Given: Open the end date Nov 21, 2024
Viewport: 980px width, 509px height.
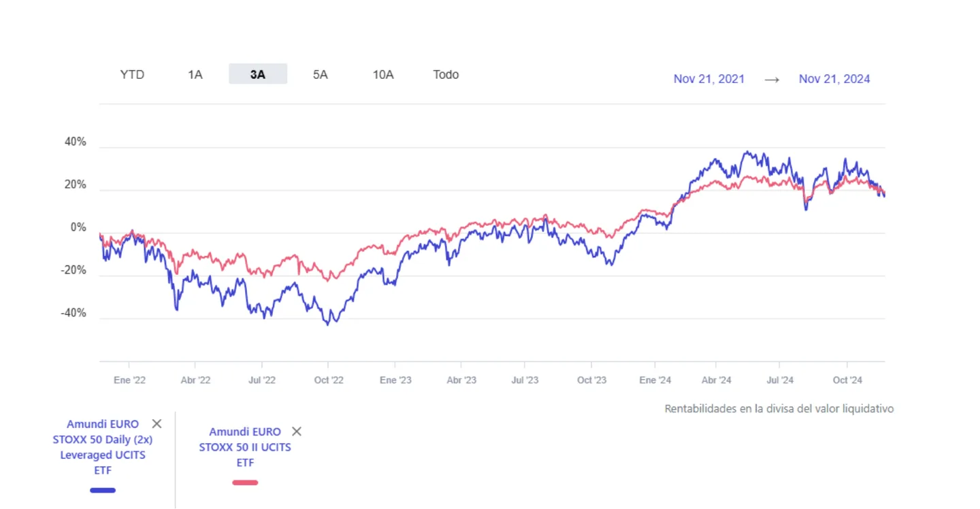Looking at the screenshot, I should [834, 79].
